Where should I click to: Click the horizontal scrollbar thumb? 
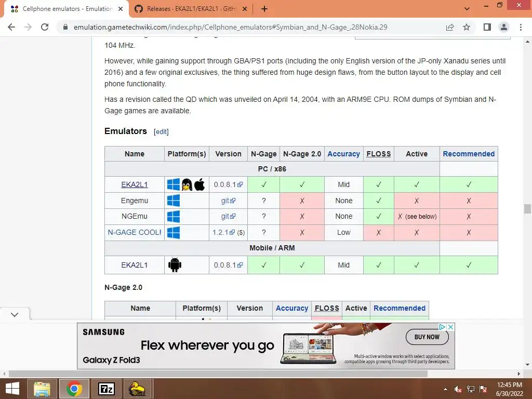pos(218,374)
